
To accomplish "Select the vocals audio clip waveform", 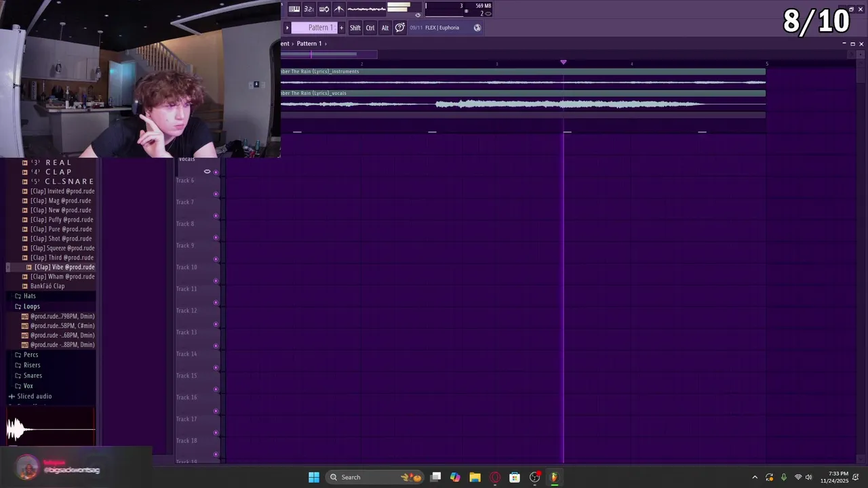I will [x=523, y=104].
